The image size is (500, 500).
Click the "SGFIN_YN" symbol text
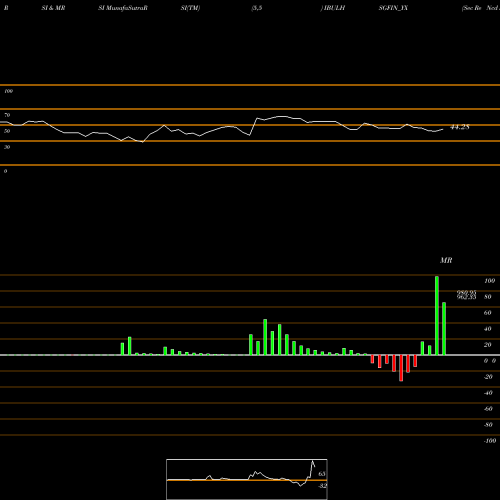click(393, 8)
